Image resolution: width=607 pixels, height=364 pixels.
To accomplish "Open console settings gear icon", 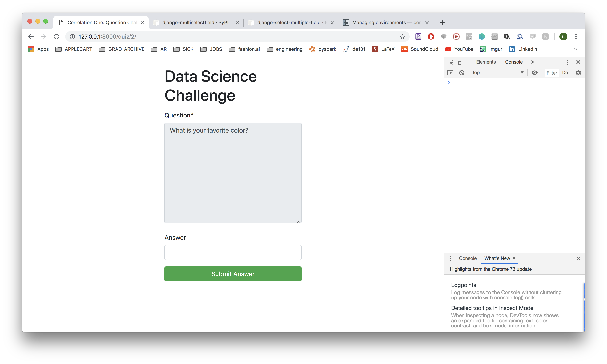I will [x=578, y=73].
